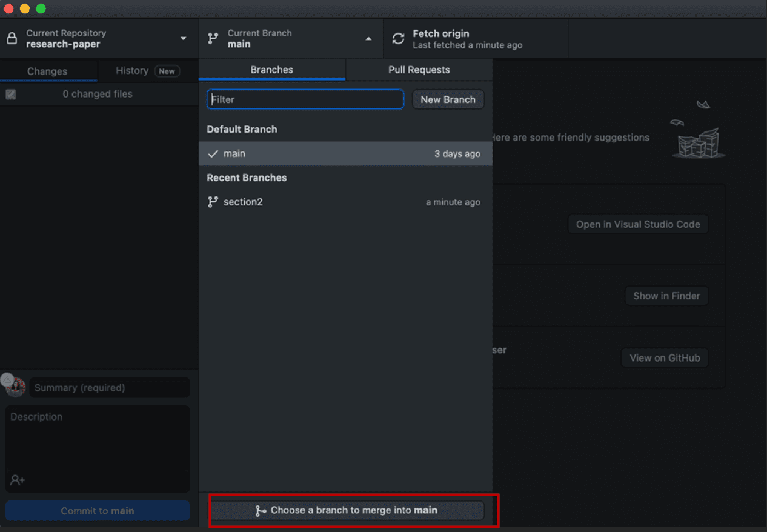
Task: Click the View on GitHub button
Action: pos(665,357)
